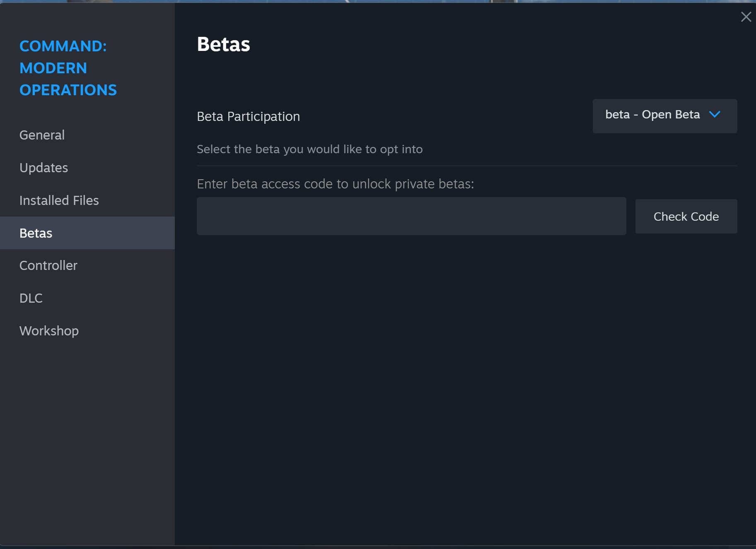Click 'Enter beta access code' label
The image size is (756, 549).
tap(336, 184)
